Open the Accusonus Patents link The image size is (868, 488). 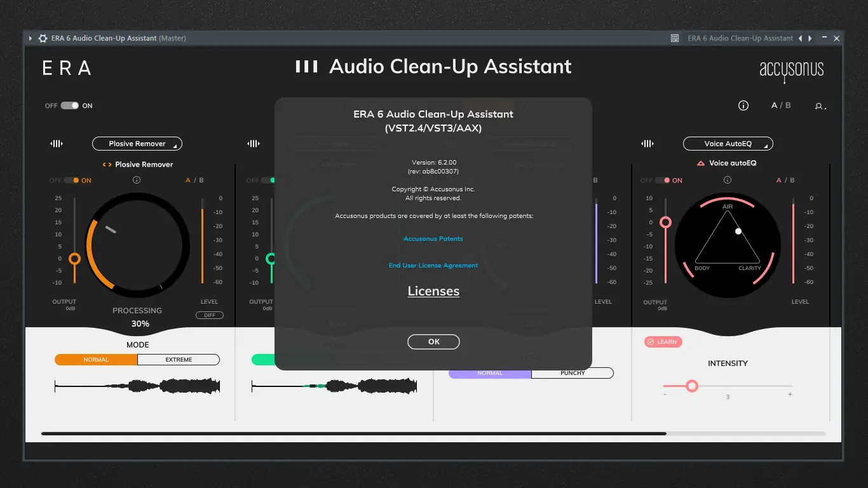click(x=433, y=239)
